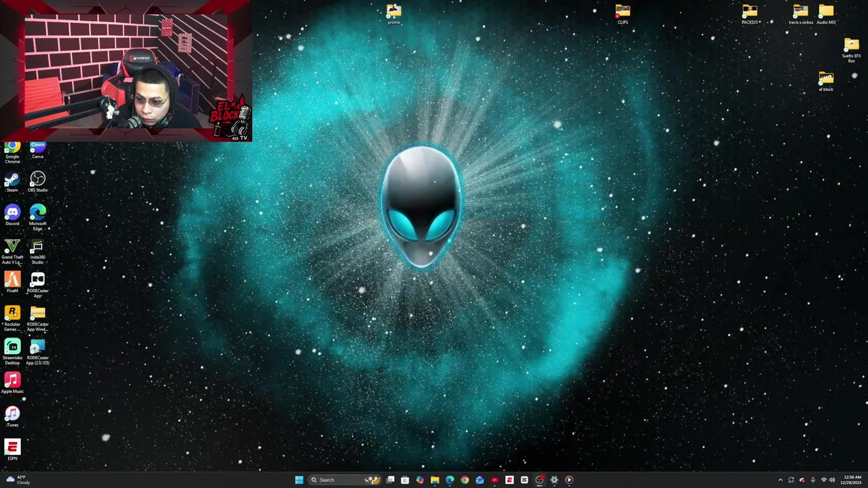The width and height of the screenshot is (868, 488).
Task: Select the Canva desktop shortcut
Action: pos(37,150)
